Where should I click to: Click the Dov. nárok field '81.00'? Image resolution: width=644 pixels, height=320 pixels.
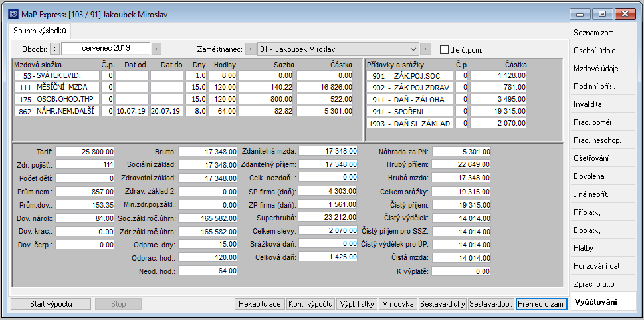pos(84,218)
